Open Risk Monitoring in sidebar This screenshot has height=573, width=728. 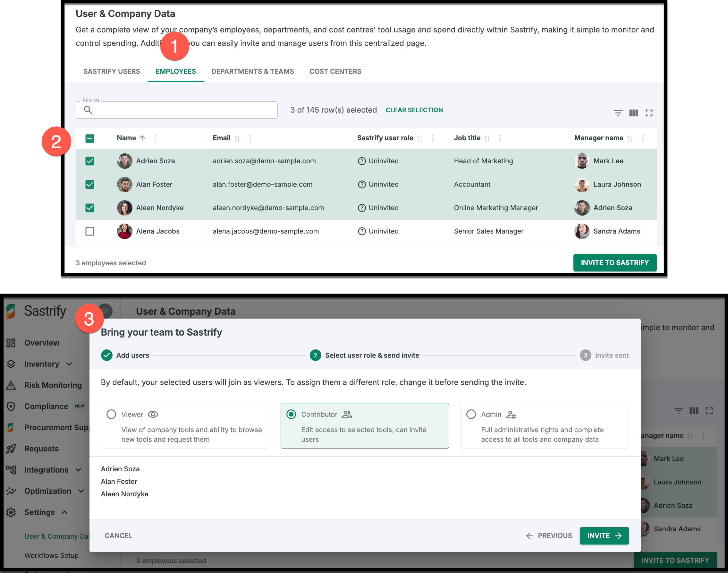pos(53,385)
